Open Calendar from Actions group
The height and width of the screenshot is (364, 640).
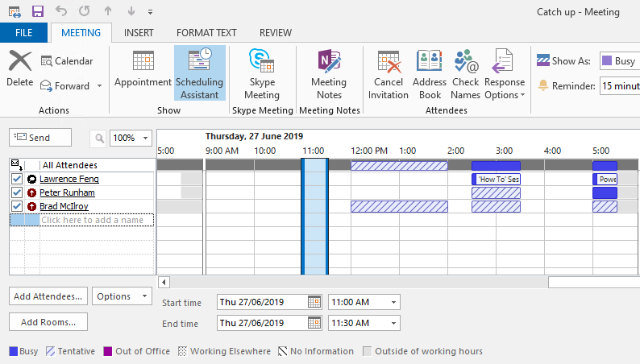pyautogui.click(x=67, y=61)
